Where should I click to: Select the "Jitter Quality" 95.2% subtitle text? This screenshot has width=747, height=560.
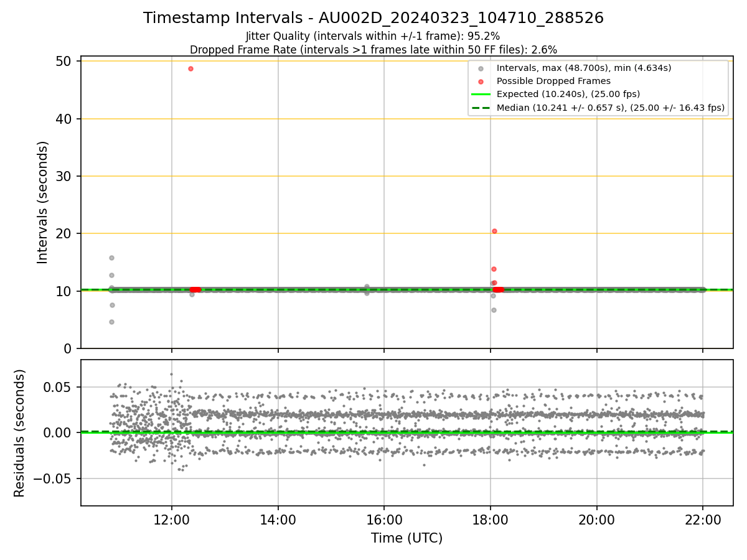point(373,36)
